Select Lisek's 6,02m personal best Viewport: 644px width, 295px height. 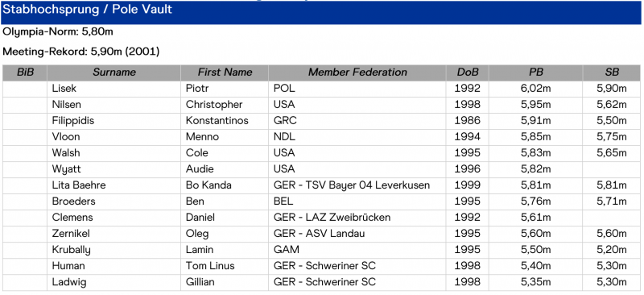click(535, 89)
